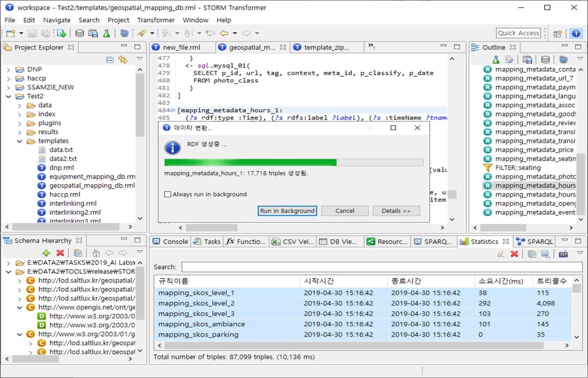588x378 pixels.
Task: Click the green flask icon in main toolbar
Action: coord(107,33)
